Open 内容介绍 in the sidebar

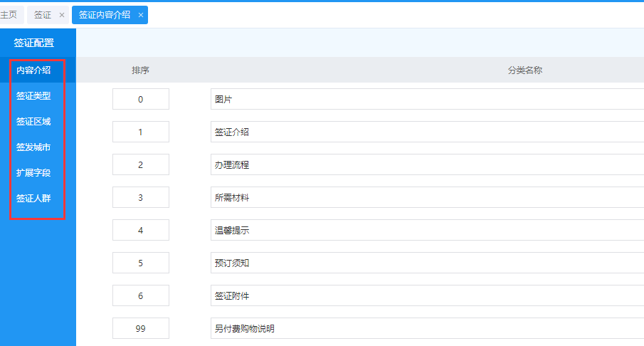[x=33, y=70]
